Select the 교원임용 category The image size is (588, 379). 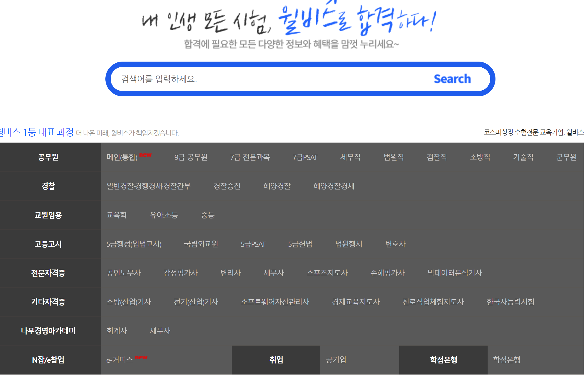(x=48, y=215)
